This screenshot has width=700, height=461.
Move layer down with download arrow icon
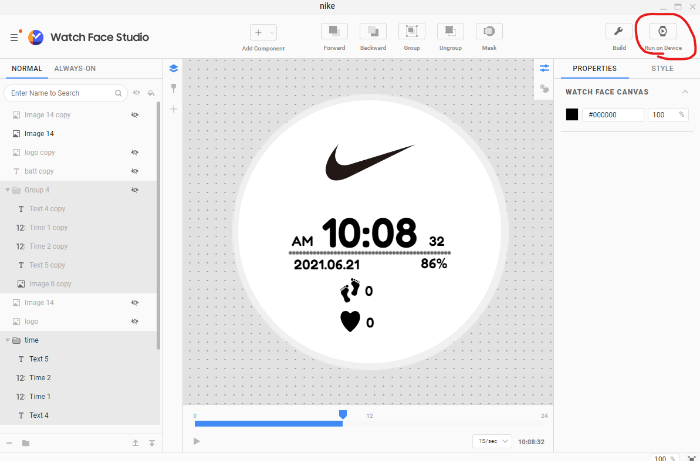152,443
